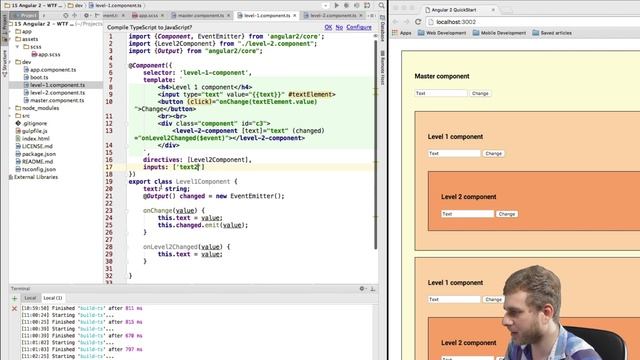Image resolution: width=640 pixels, height=360 pixels.
Task: Hide the Terminal panel with download-arrow icon
Action: [372, 289]
